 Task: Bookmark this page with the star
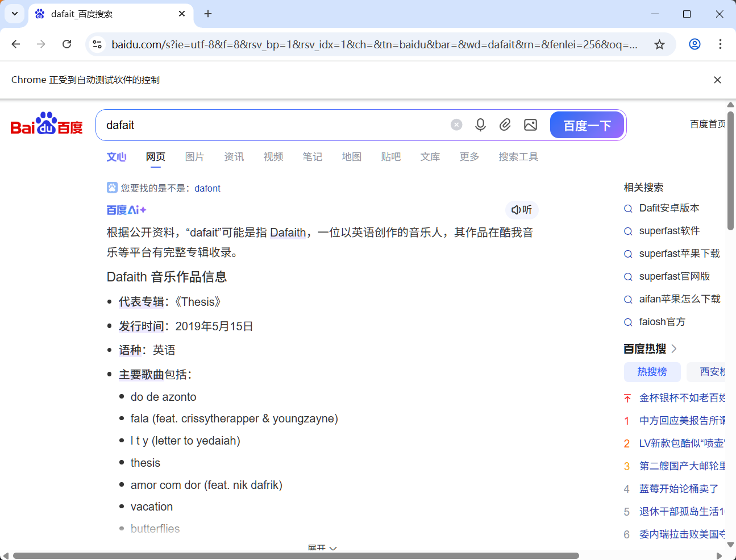[x=659, y=44]
